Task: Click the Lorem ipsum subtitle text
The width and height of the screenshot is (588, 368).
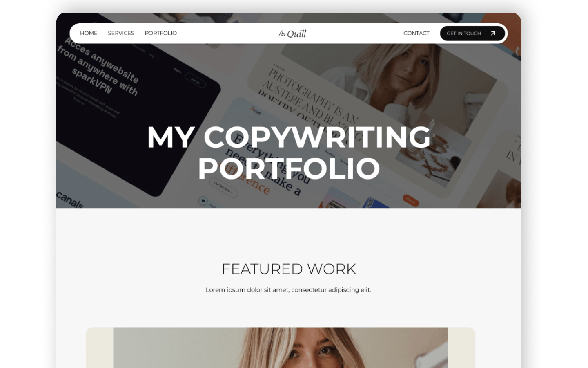Action: click(x=288, y=290)
